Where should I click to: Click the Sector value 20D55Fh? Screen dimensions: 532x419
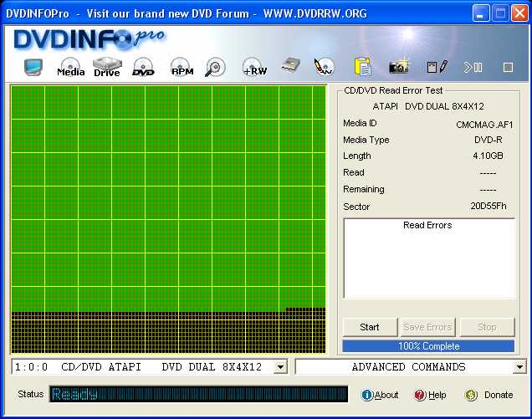(489, 206)
